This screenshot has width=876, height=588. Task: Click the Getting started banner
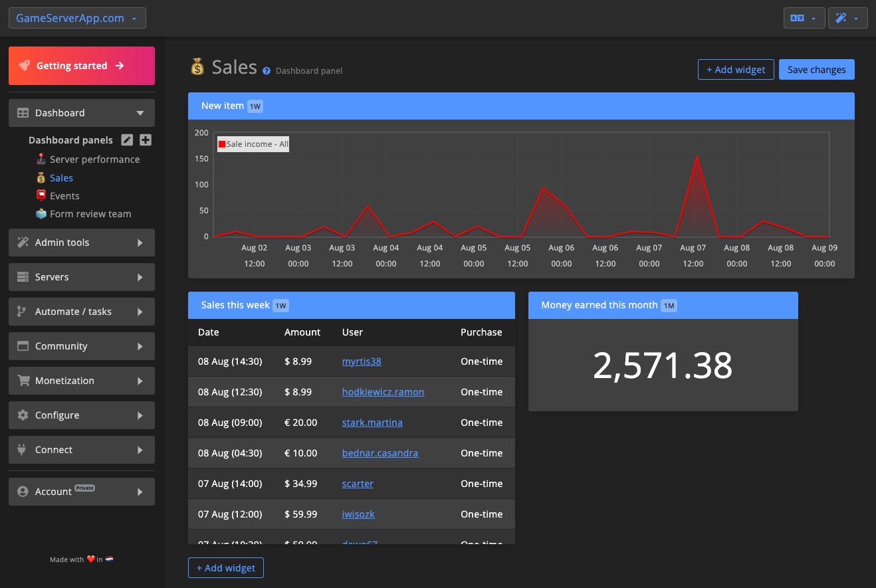(x=82, y=66)
